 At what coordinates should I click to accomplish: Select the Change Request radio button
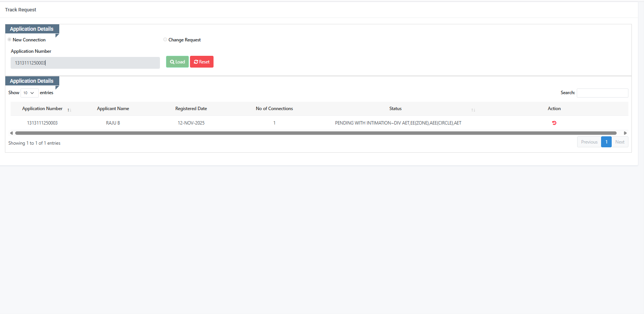click(x=165, y=39)
